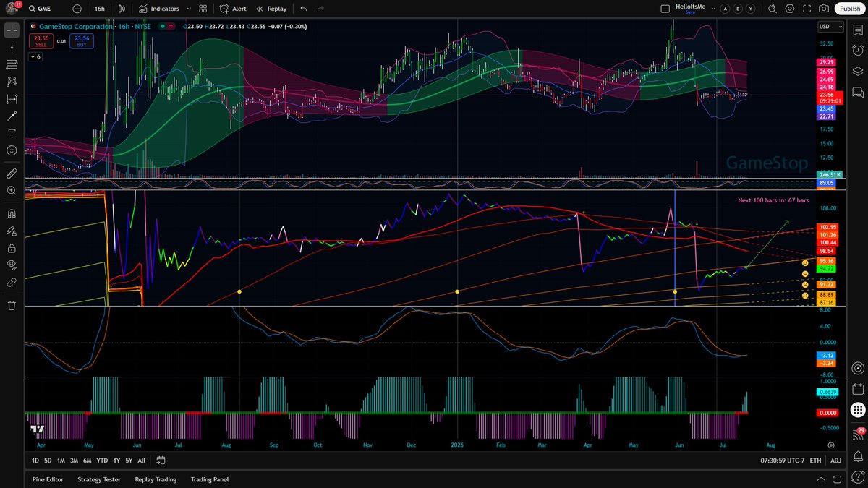Open the alerts clock panel icon
This screenshot has height=488, width=868.
(x=858, y=51)
